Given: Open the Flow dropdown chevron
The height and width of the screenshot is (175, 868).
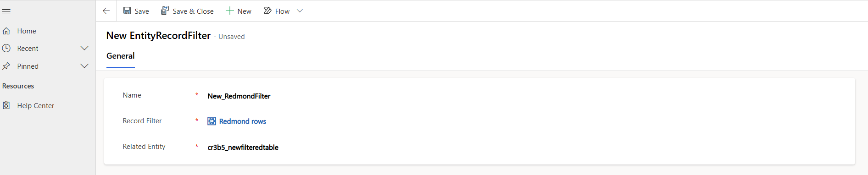Looking at the screenshot, I should coord(300,11).
